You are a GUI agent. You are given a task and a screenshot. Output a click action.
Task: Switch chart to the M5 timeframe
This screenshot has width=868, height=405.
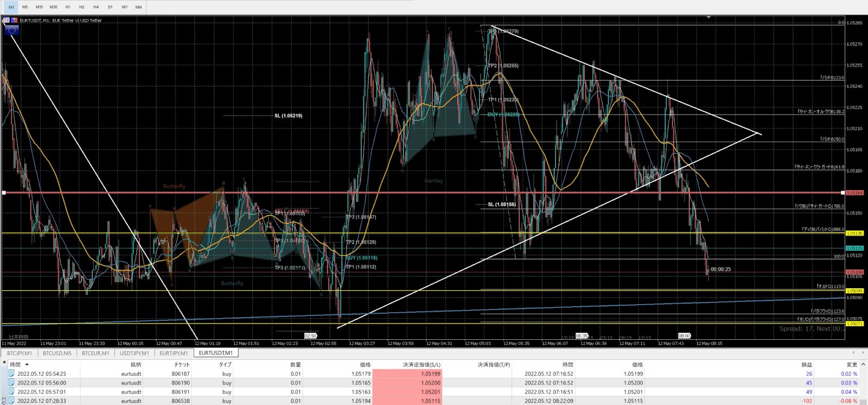point(25,7)
